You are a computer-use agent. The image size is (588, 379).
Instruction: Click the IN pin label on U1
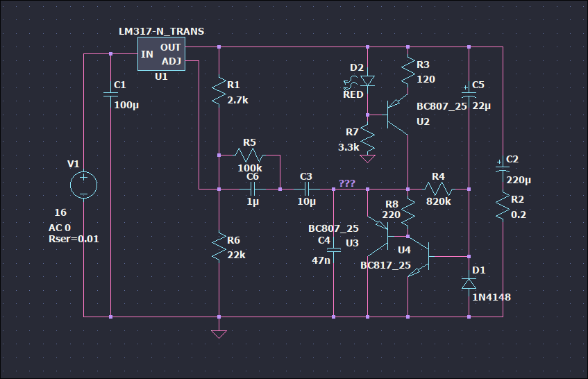147,54
